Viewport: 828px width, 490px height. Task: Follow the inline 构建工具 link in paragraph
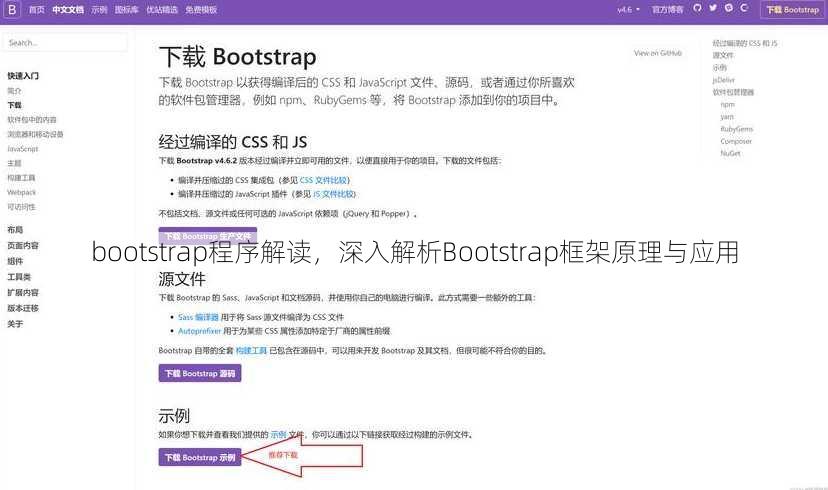click(251, 351)
